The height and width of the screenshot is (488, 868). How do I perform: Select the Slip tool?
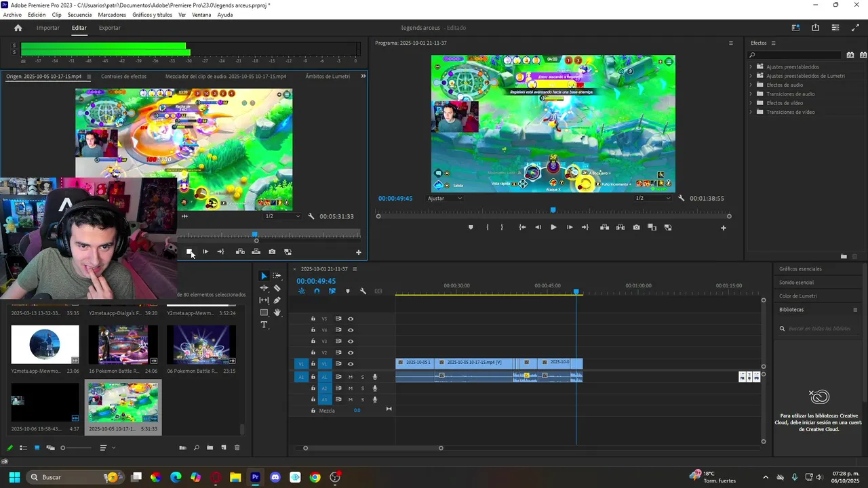pyautogui.click(x=264, y=300)
